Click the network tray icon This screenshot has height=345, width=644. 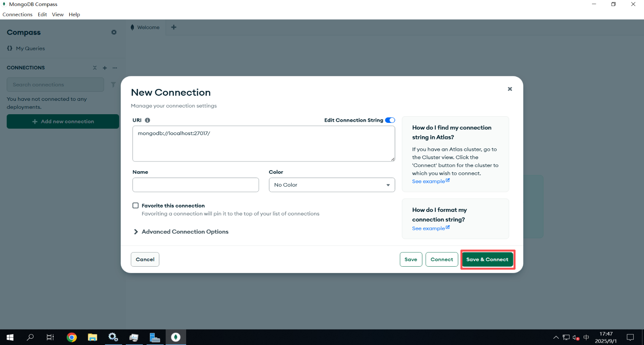pos(566,338)
